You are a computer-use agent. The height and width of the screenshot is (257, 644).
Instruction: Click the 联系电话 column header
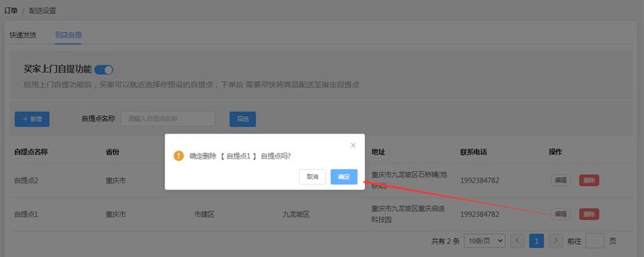pos(473,152)
